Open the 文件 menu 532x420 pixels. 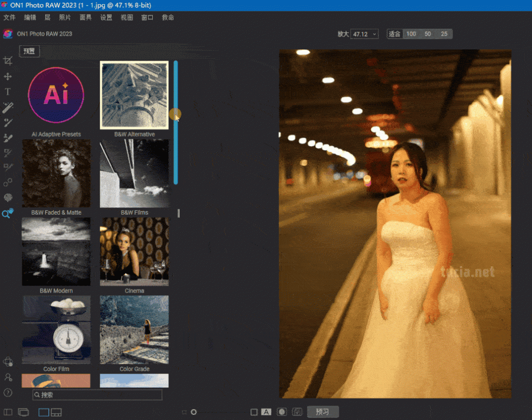click(x=9, y=17)
